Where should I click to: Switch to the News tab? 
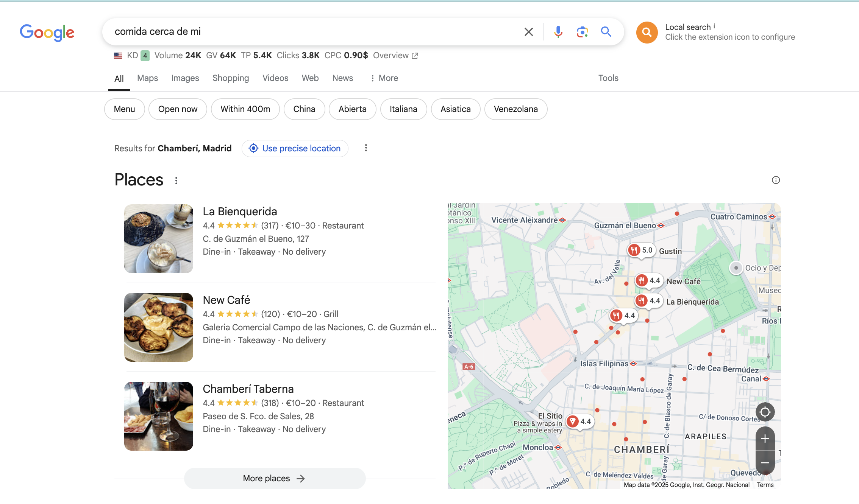(342, 78)
